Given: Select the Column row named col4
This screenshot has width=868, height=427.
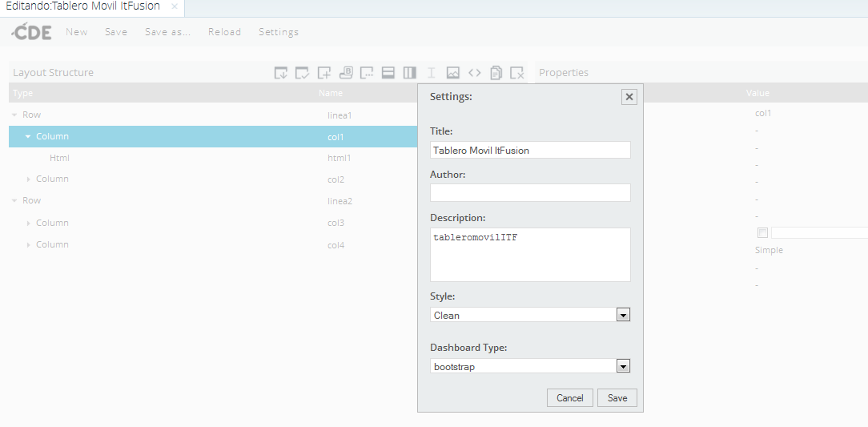Looking at the screenshot, I should click(x=213, y=244).
